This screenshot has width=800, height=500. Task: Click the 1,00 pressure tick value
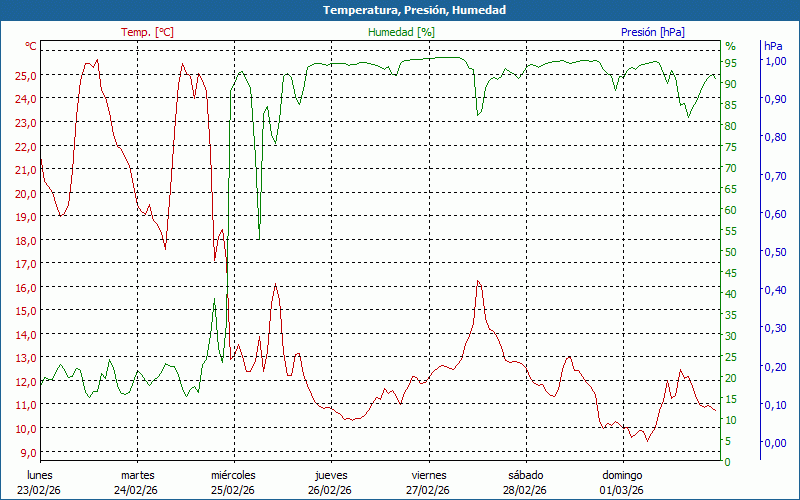click(775, 61)
